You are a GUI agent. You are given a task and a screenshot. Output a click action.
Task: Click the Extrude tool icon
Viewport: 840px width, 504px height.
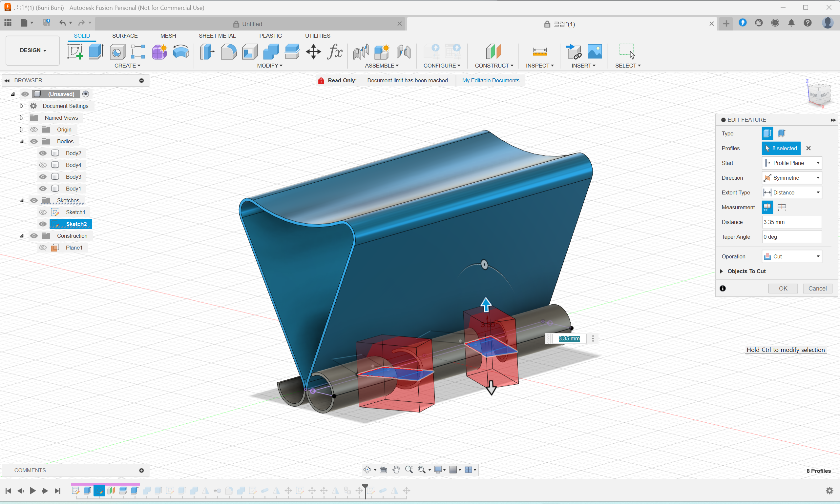point(96,51)
